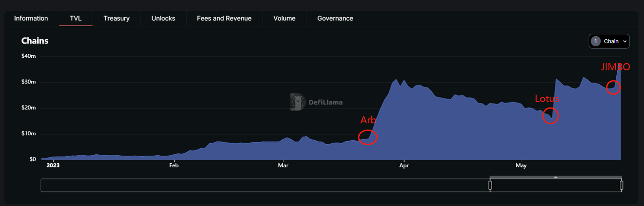The width and height of the screenshot is (644, 206).
Task: Click the red circle marking Lotus
Action: click(x=551, y=116)
